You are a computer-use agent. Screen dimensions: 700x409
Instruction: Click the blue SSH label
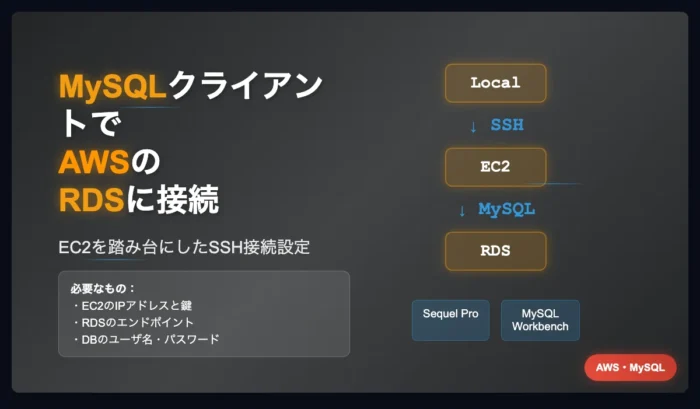(x=507, y=125)
